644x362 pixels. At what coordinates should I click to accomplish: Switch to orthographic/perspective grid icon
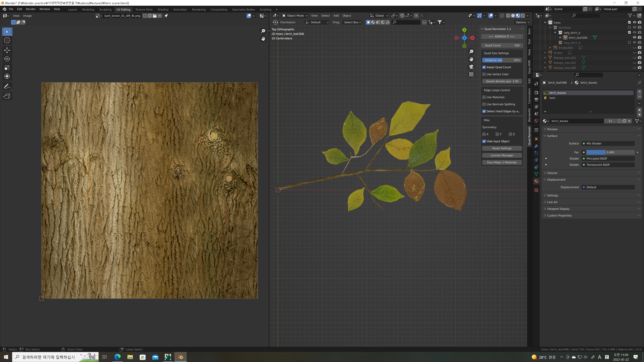471,74
